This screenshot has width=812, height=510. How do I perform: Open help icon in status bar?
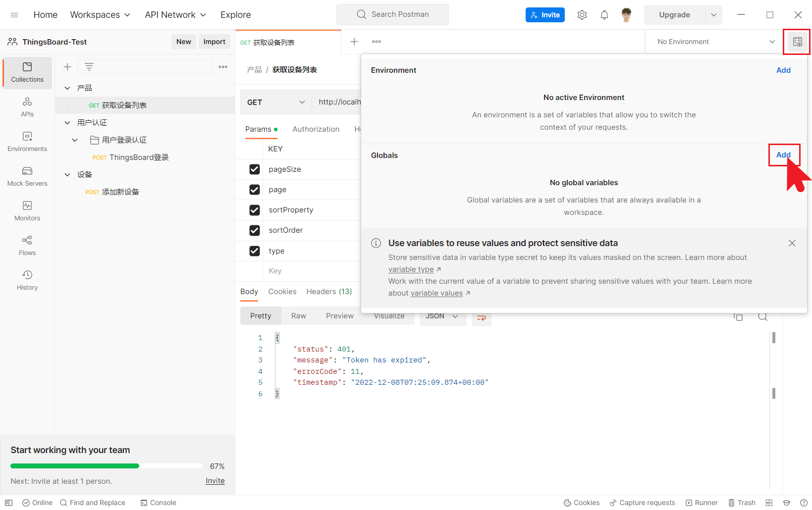pyautogui.click(x=804, y=503)
